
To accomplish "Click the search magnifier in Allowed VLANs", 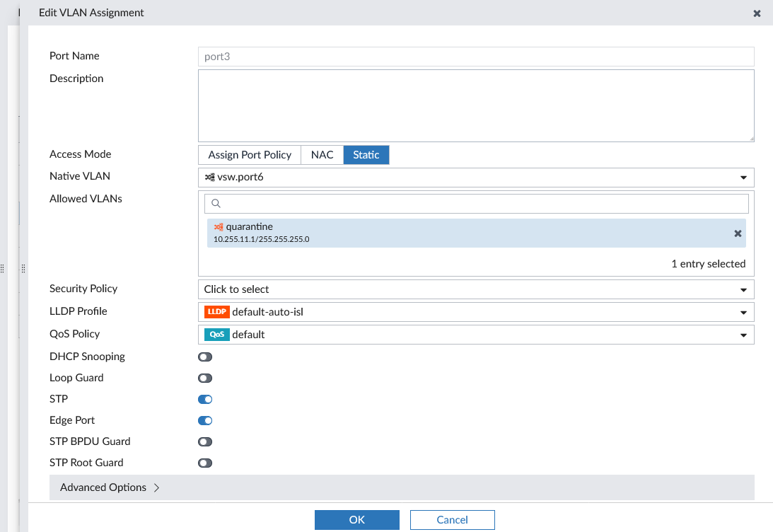I will pos(215,203).
